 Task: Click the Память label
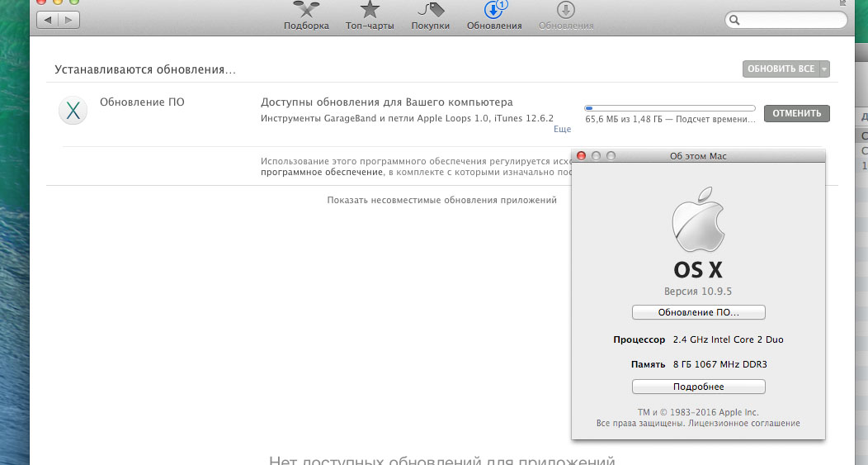pyautogui.click(x=648, y=364)
